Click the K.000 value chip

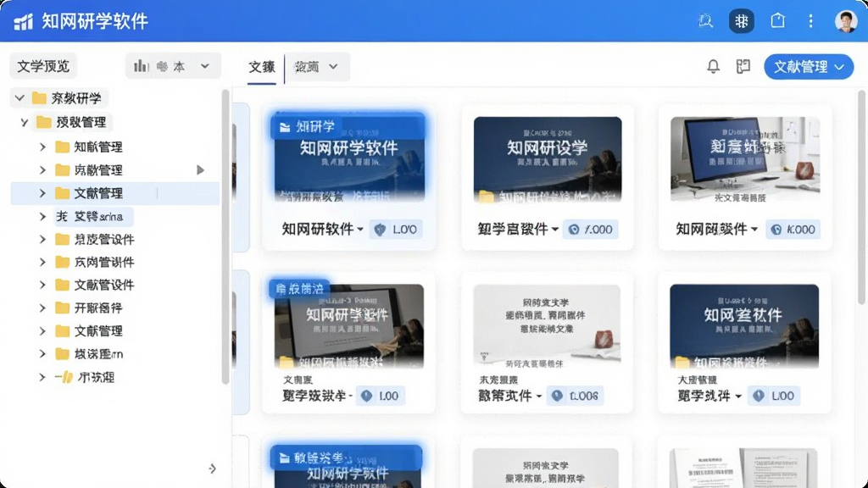(793, 229)
